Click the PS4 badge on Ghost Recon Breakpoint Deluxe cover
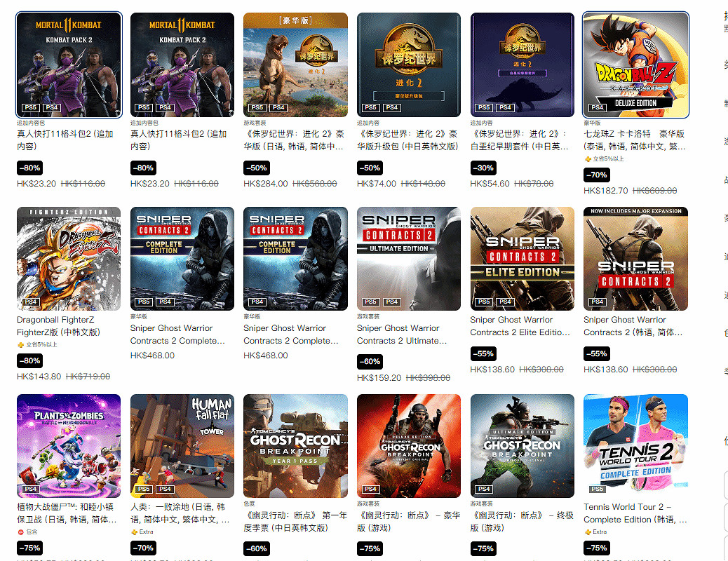Image resolution: width=728 pixels, height=561 pixels. (370, 489)
